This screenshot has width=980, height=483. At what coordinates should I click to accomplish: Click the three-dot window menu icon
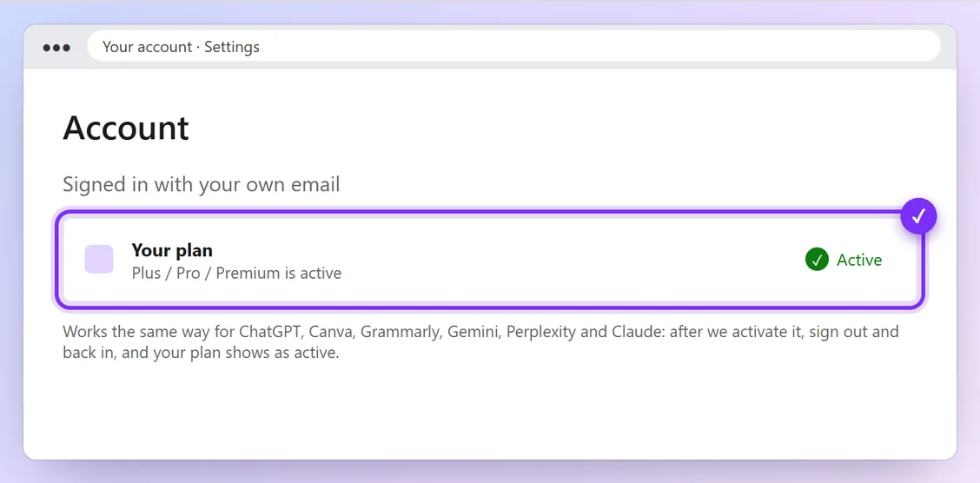[56, 48]
